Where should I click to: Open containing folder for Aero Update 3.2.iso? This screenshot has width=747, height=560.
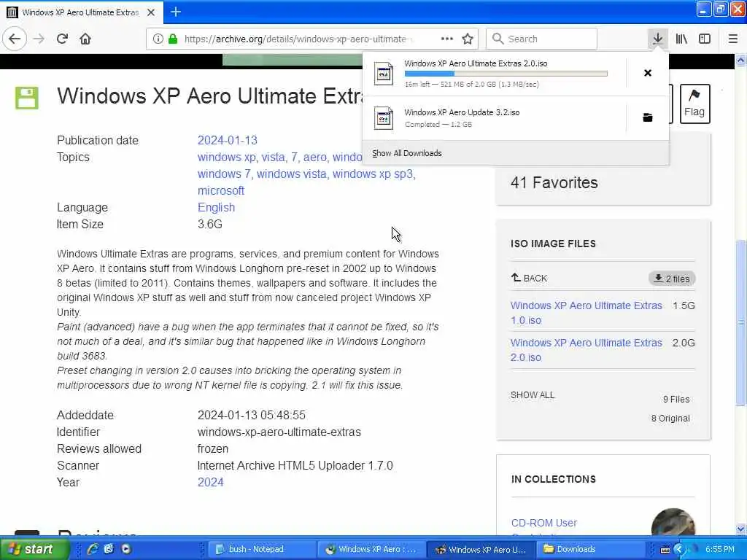[x=648, y=117]
